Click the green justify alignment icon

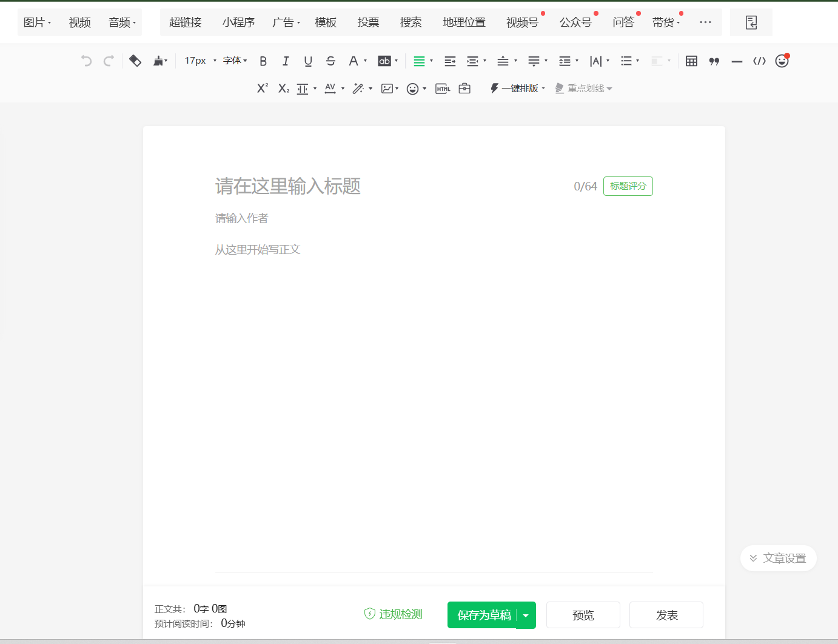(x=419, y=61)
